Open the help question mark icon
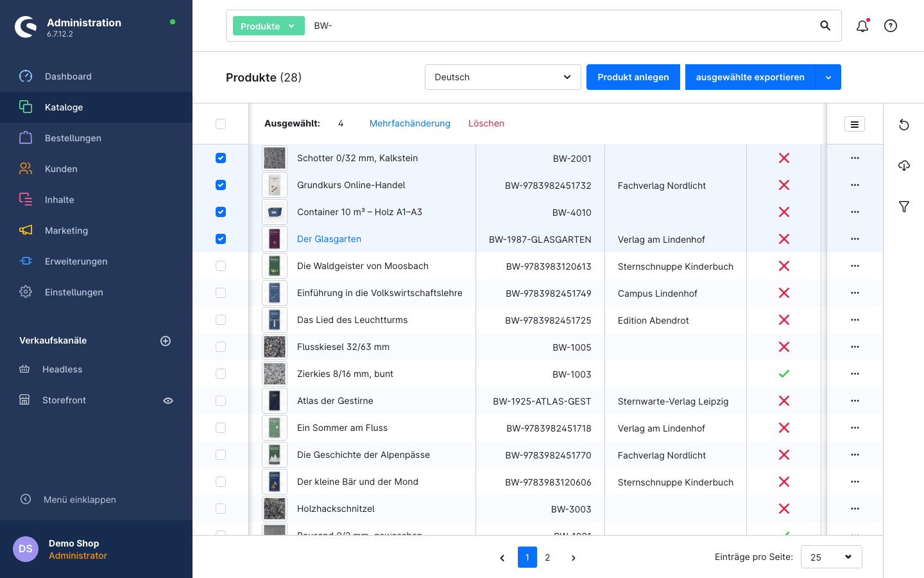 [891, 26]
